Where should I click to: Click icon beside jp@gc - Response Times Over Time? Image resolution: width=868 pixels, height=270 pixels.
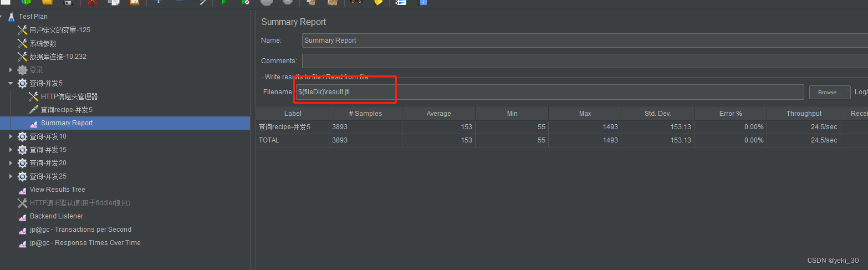[x=22, y=243]
